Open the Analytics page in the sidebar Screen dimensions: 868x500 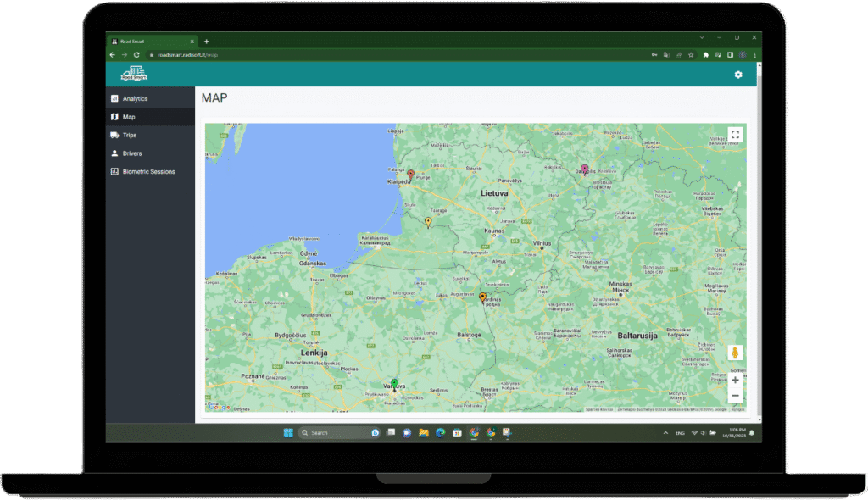pyautogui.click(x=135, y=99)
